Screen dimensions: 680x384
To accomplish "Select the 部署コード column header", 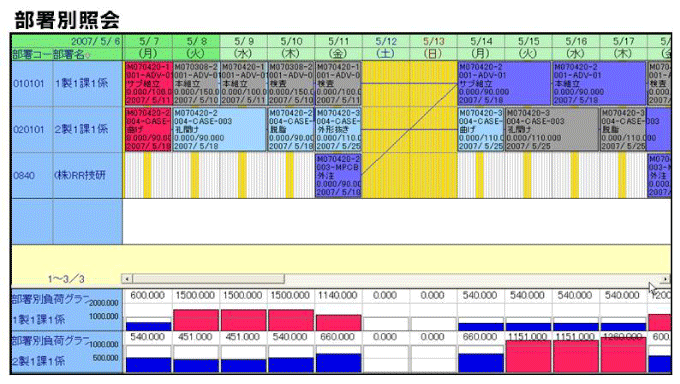I will tap(33, 55).
